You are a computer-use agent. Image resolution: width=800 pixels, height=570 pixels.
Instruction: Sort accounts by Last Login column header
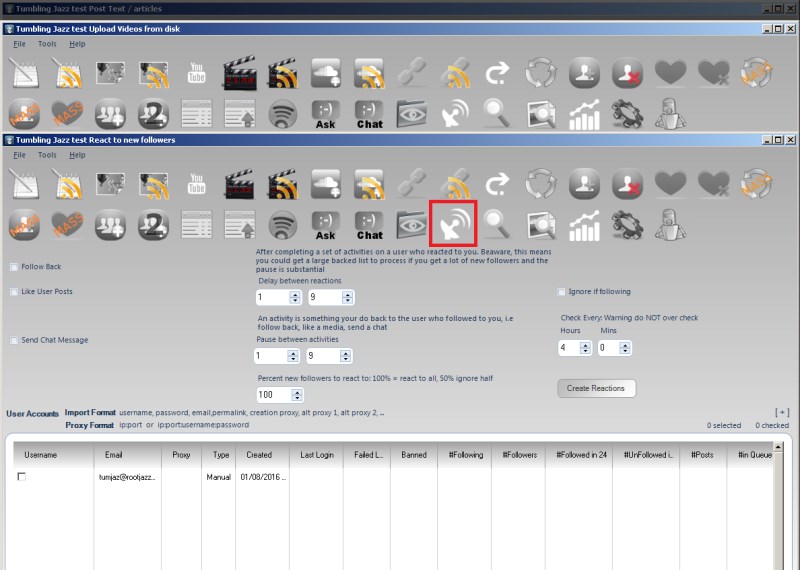(316, 455)
